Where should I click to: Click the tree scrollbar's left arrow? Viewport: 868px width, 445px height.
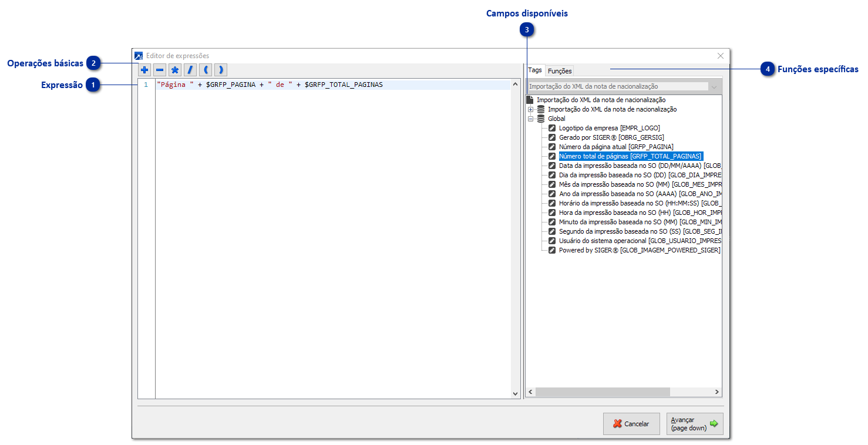click(x=530, y=392)
